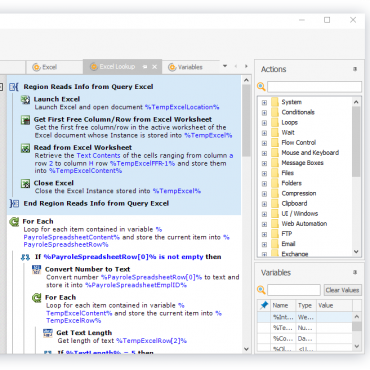Viewport: 370px width, 370px height.
Task: Expand the Email actions category
Action: coord(264,244)
